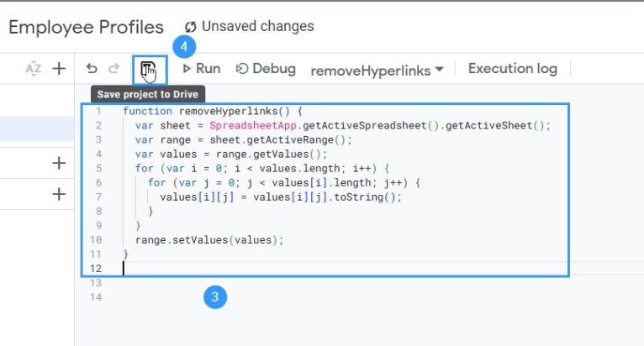
Task: Start Debug on the script
Action: [x=266, y=69]
